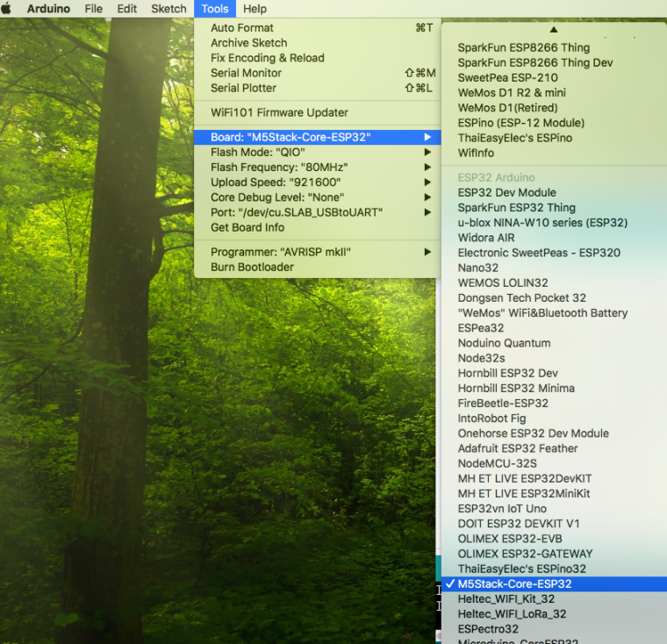Choose NodeMCU-32S board

point(555,463)
